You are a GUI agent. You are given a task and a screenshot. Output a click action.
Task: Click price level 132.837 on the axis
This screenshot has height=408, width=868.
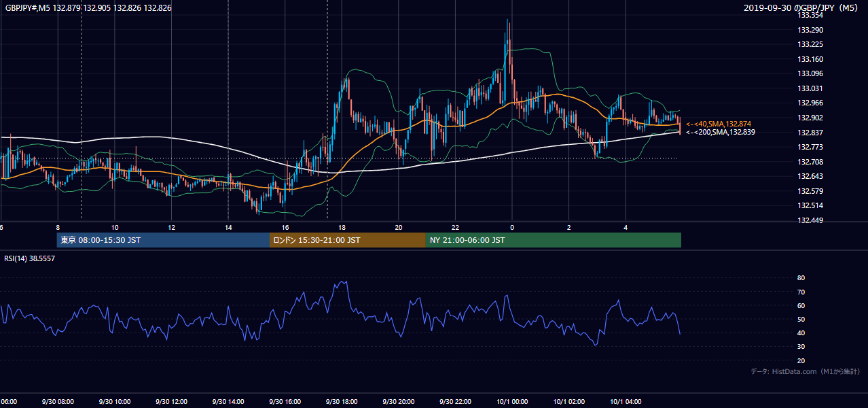coord(810,133)
